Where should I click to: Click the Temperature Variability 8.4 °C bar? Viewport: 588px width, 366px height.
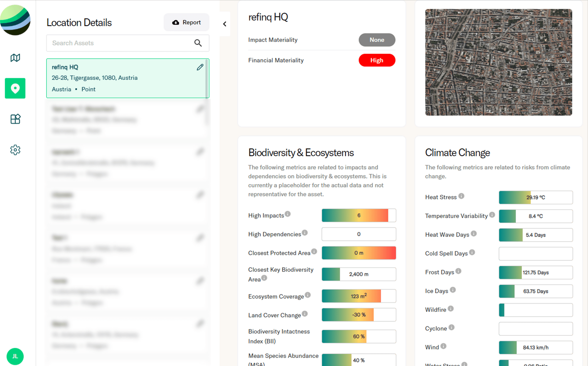pos(536,216)
